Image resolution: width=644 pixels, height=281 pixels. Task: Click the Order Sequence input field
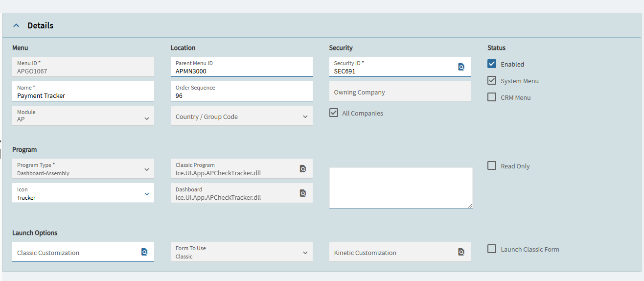coord(242,91)
